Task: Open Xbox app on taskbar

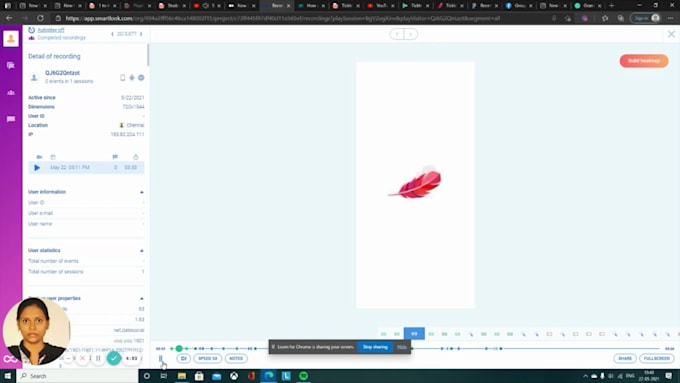Action: coord(234,376)
